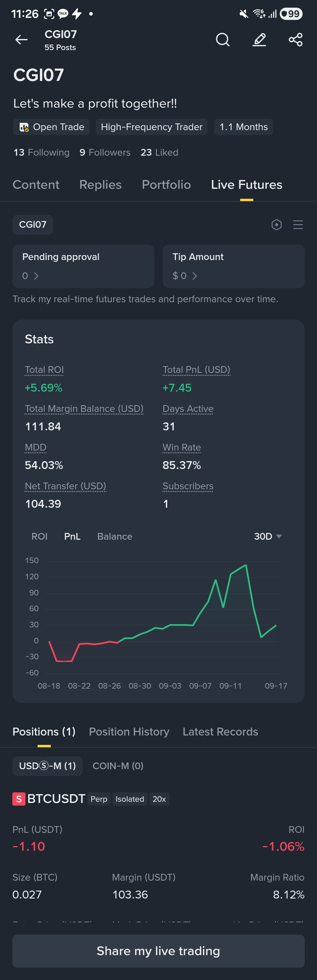Expand the 30D period dropdown
The image size is (317, 980).
pos(268,536)
